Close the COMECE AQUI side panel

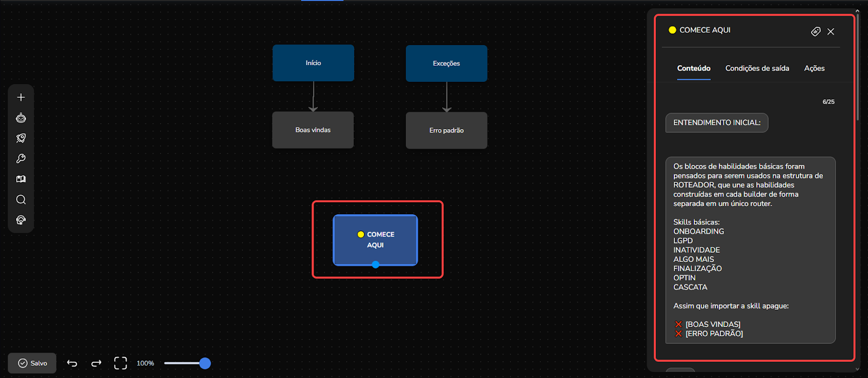[x=831, y=31]
